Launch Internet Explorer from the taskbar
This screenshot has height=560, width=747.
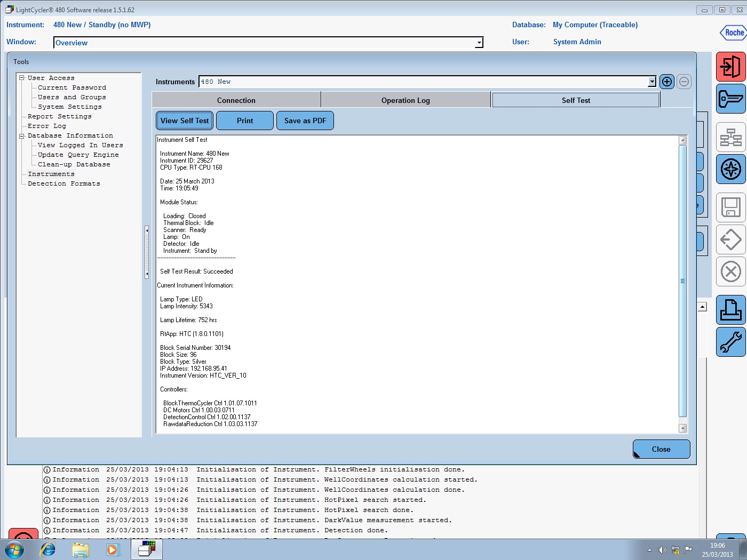[47, 549]
